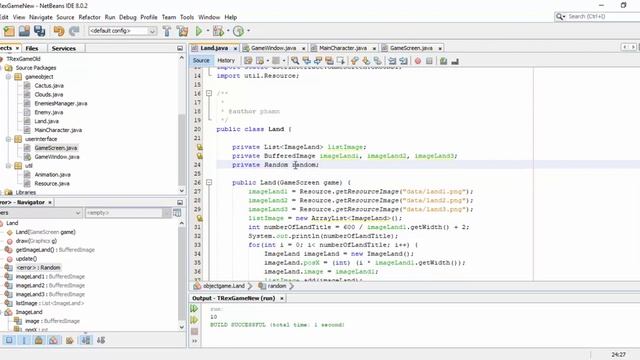Viewport: 640px width, 360px height.
Task: Switch to the Services tab
Action: pyautogui.click(x=64, y=48)
